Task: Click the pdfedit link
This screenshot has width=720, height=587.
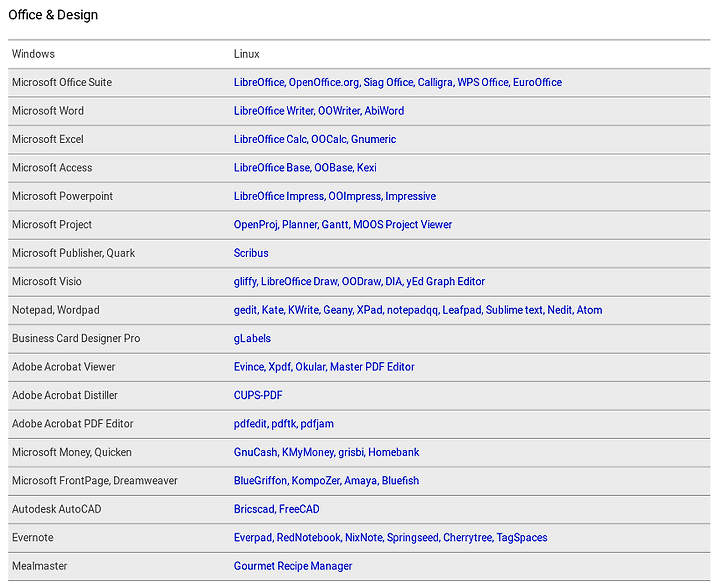Action: click(x=250, y=424)
